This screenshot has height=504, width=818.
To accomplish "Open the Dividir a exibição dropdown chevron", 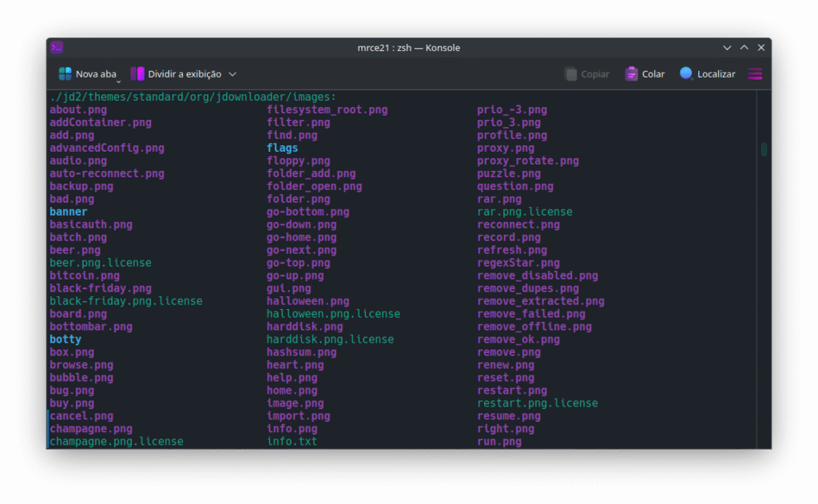I will [x=232, y=73].
